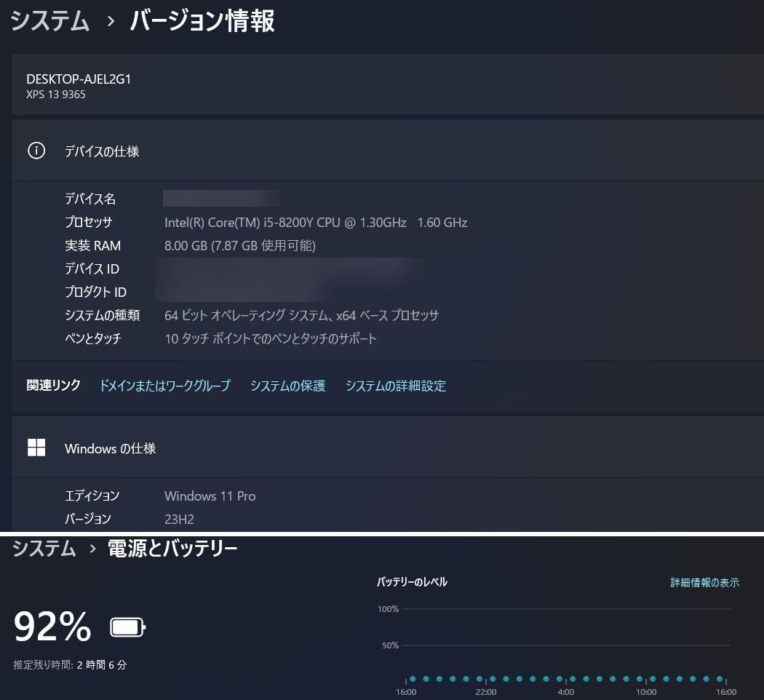Click the システムの種類 label
Image resolution: width=764 pixels, height=700 pixels.
[x=103, y=315]
